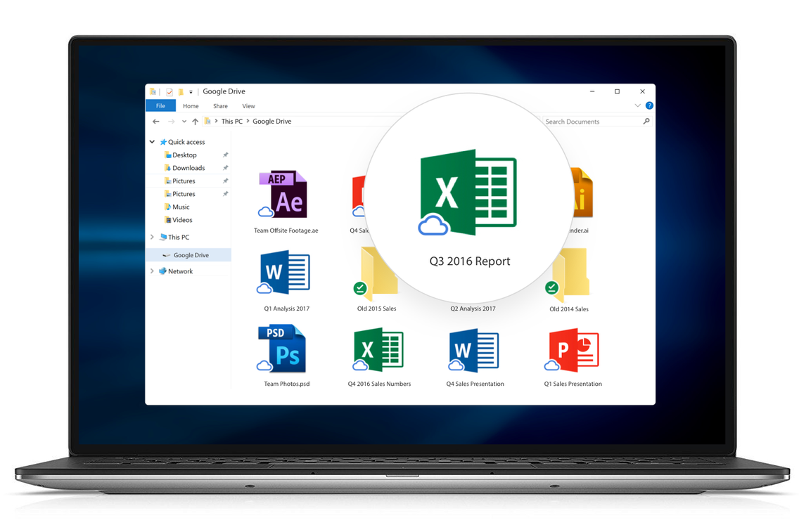Switch to the Home ribbon tab
This screenshot has height=532, width=799.
coord(191,106)
